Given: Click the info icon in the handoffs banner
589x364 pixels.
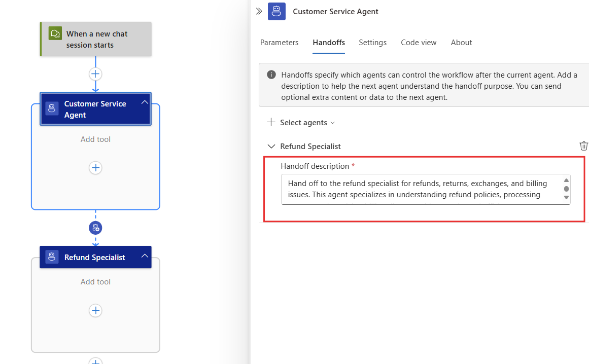Looking at the screenshot, I should click(271, 74).
